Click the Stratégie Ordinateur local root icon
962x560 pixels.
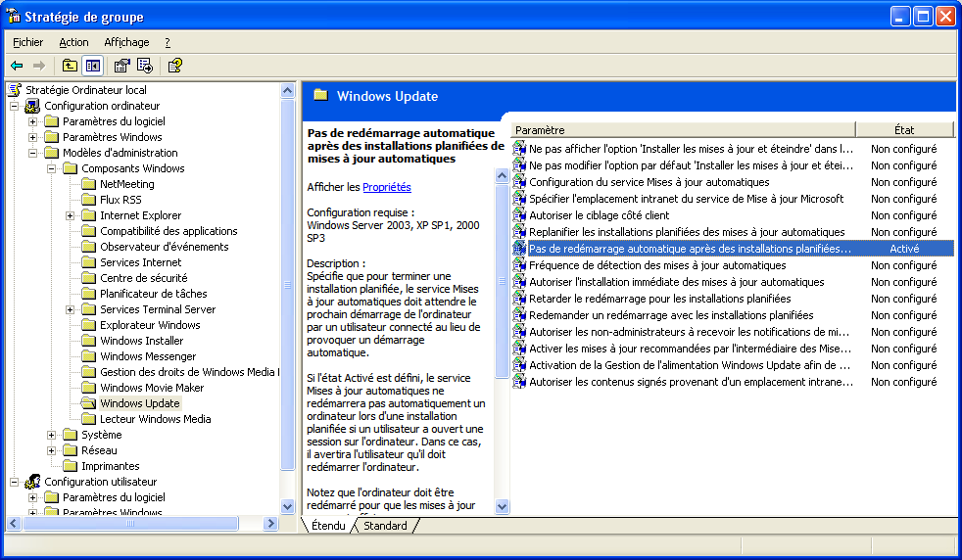(15, 90)
